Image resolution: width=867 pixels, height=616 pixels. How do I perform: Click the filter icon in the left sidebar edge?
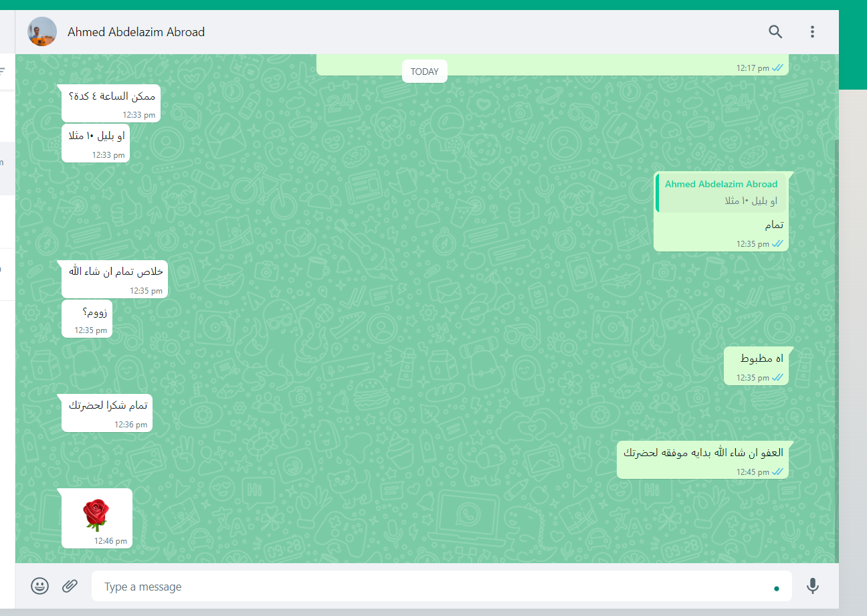coord(3,71)
